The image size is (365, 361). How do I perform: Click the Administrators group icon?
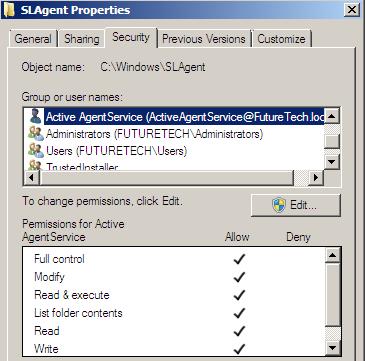point(36,134)
